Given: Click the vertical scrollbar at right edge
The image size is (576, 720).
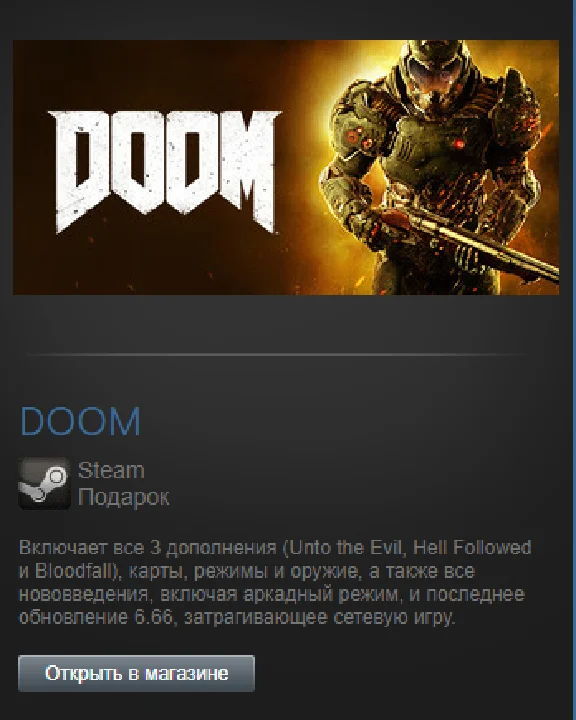Looking at the screenshot, I should click(573, 360).
